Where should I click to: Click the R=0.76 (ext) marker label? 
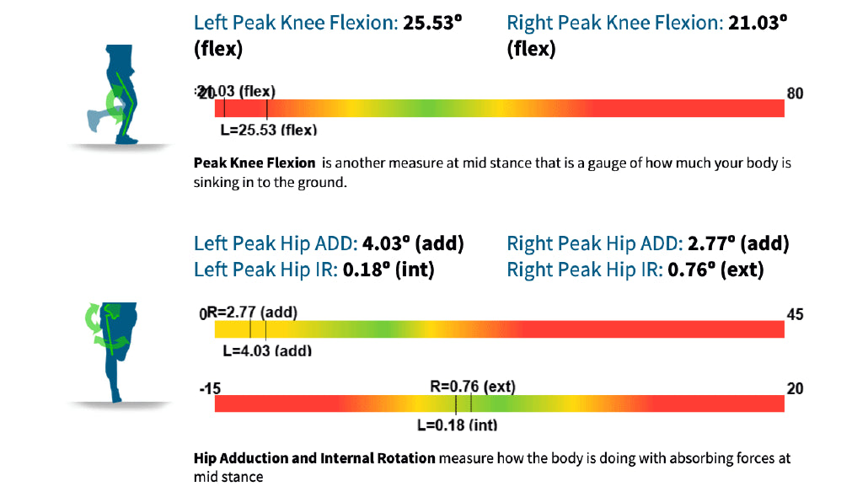click(x=472, y=387)
